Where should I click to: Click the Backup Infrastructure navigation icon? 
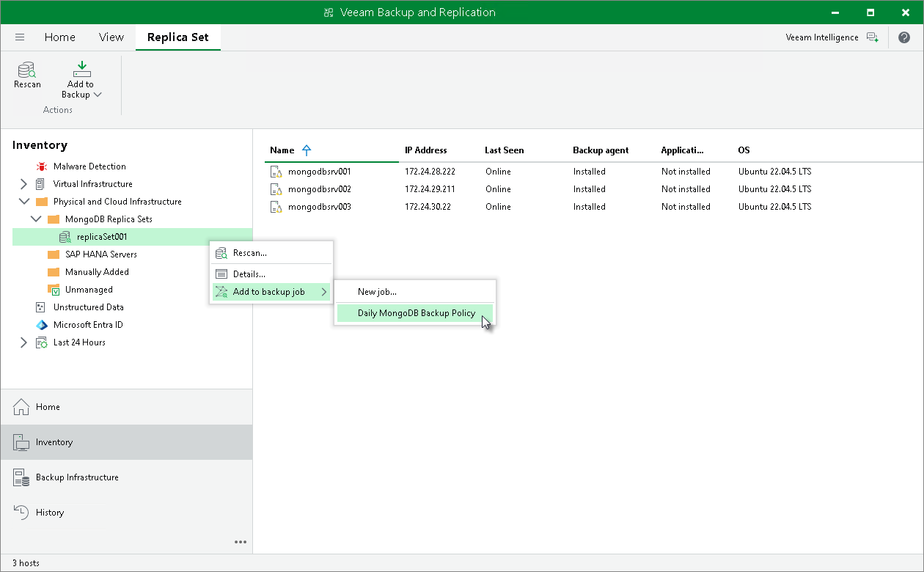click(21, 477)
